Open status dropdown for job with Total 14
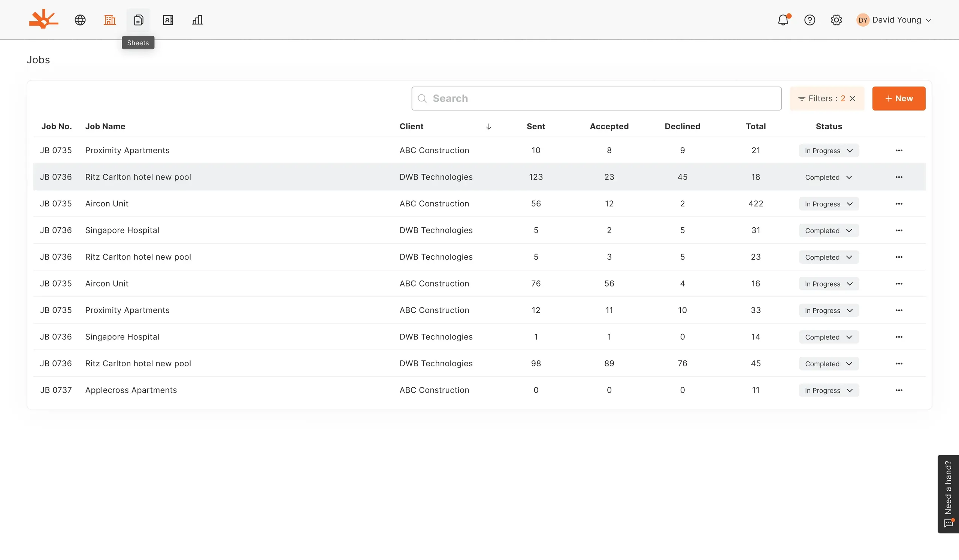959x560 pixels. (829, 337)
